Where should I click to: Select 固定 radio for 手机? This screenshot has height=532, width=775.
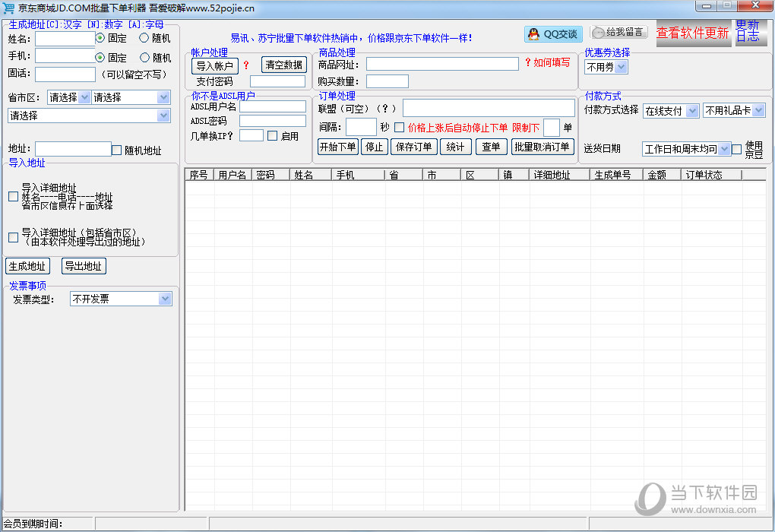click(100, 57)
